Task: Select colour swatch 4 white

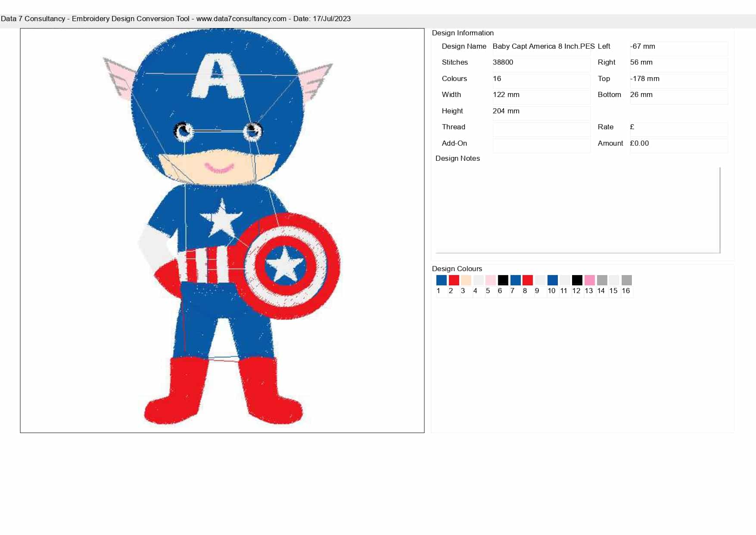Action: click(x=478, y=280)
